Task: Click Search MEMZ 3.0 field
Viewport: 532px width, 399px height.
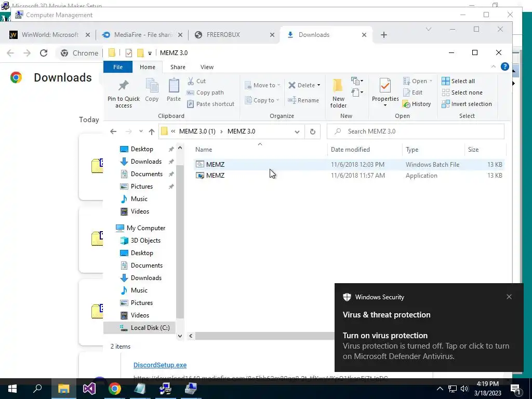Action: point(415,131)
